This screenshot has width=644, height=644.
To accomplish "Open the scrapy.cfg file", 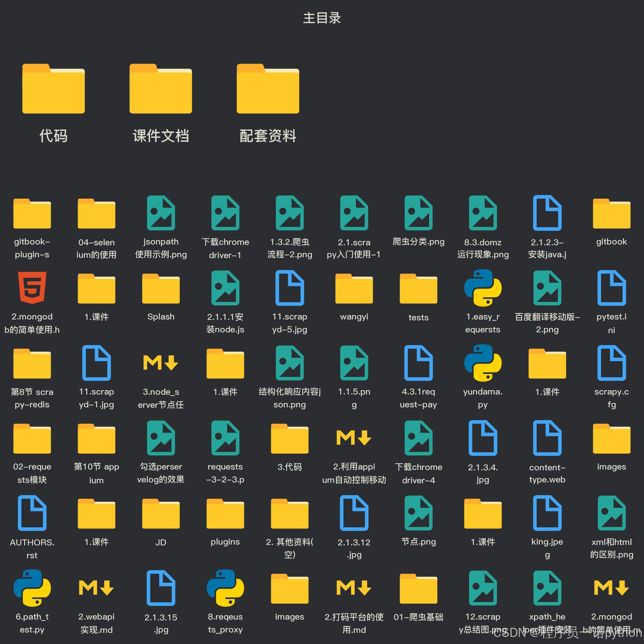I will [x=611, y=363].
